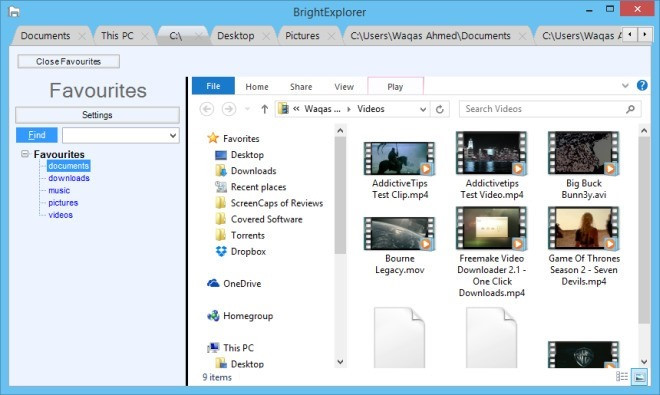Close the Documents tab
The height and width of the screenshot is (395, 660).
coord(82,36)
